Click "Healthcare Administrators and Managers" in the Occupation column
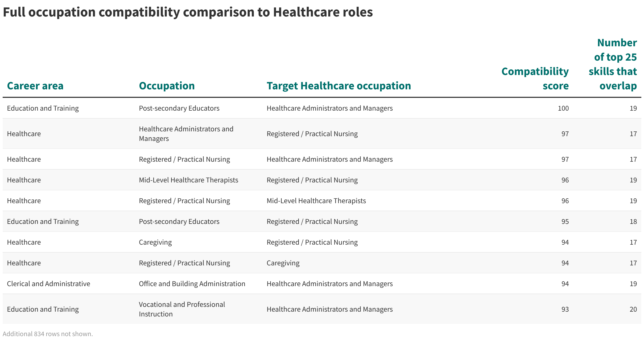Viewport: 644px width, 351px height. 186,133
